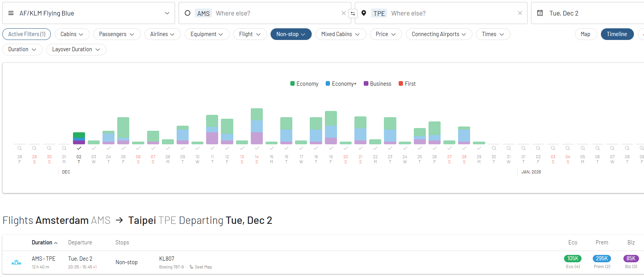644x277 pixels.
Task: Click the search magnifier icon for Dec 30
Action: [494, 148]
